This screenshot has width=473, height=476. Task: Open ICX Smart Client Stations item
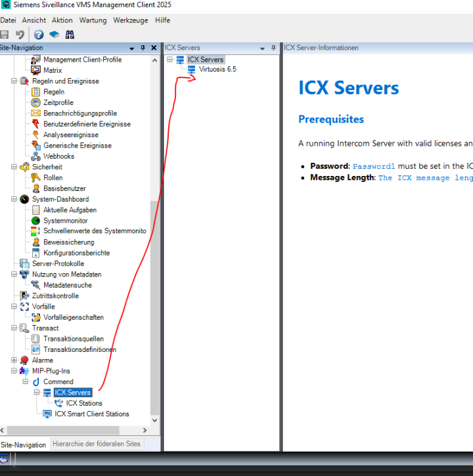tap(91, 414)
